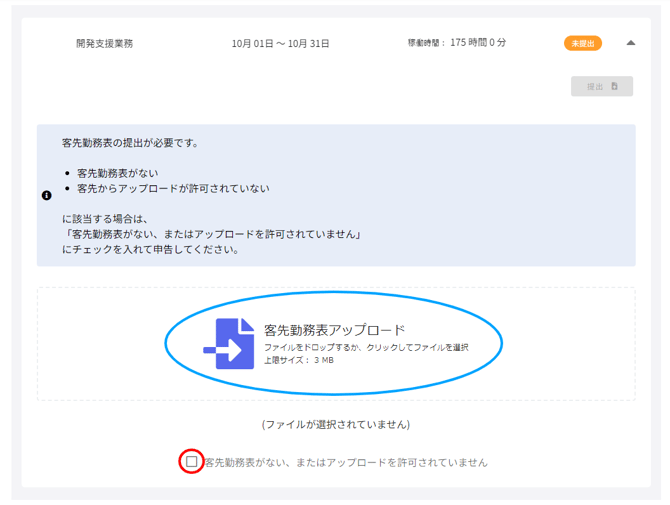Click the grey 提出 submit button

coord(602,86)
